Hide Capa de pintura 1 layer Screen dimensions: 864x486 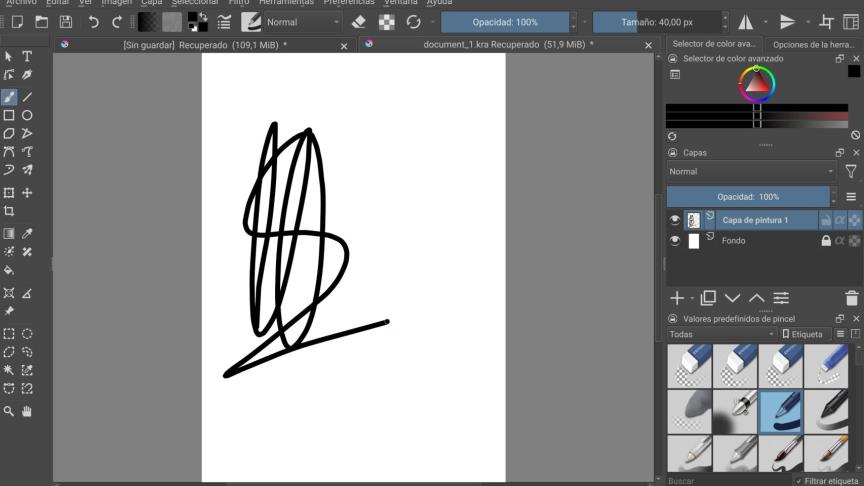pyautogui.click(x=674, y=220)
